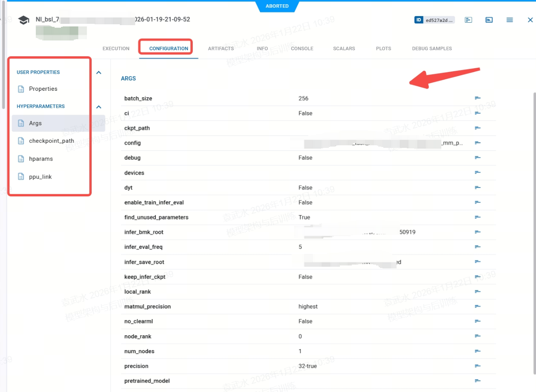
Task: Click the batch_size value 256
Action: pos(303,98)
